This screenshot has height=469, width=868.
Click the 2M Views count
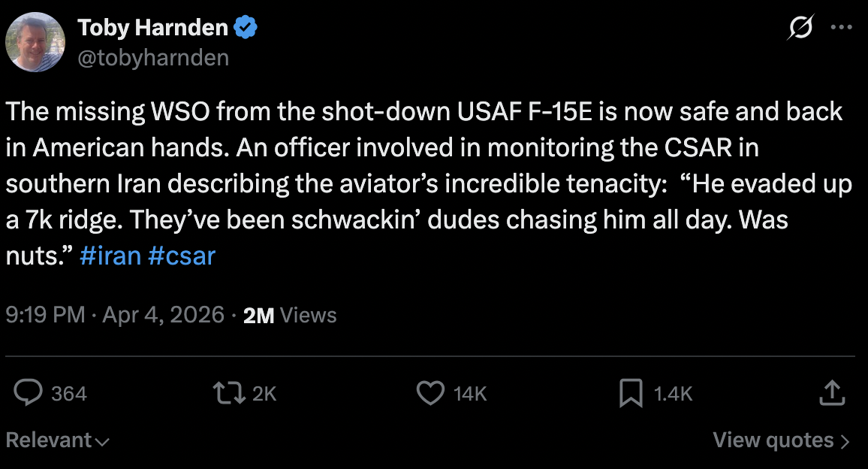(x=290, y=315)
